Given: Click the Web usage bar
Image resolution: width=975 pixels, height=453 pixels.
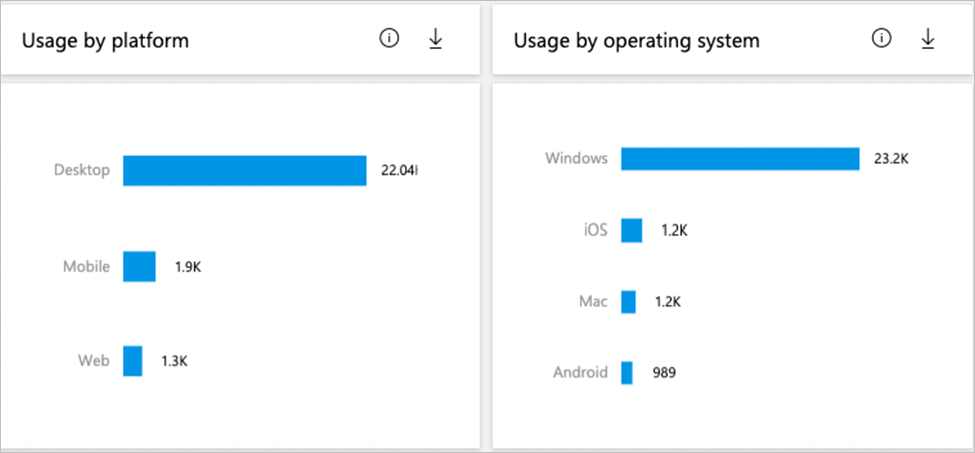Looking at the screenshot, I should pos(133,361).
